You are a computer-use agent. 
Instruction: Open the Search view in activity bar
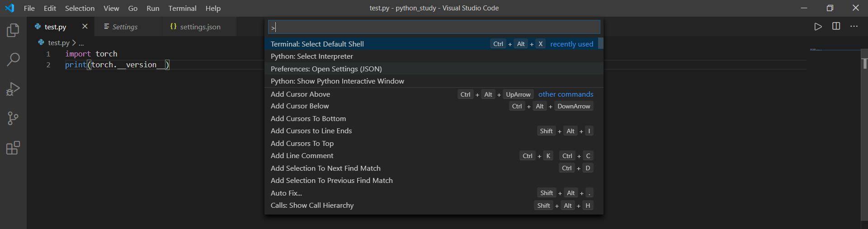[13, 59]
